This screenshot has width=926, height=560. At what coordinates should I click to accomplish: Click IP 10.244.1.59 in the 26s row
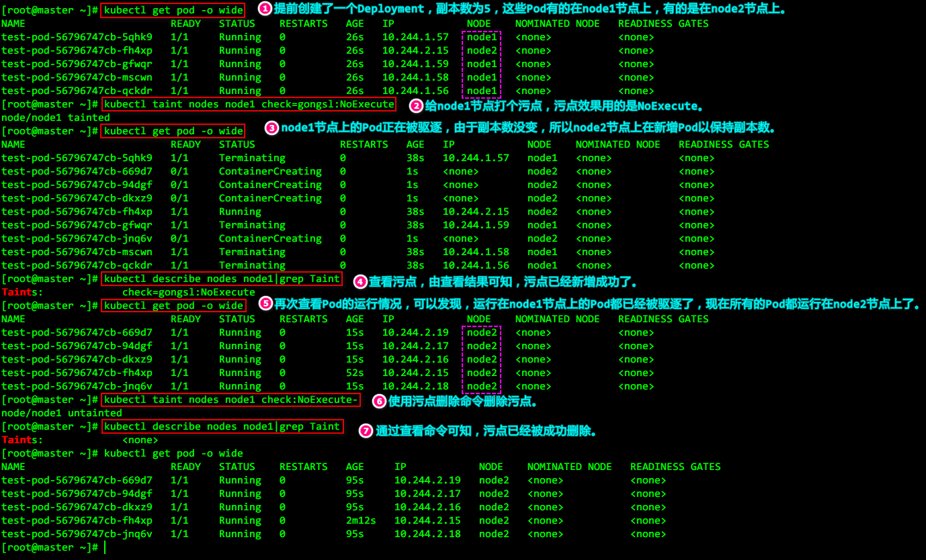pos(415,64)
